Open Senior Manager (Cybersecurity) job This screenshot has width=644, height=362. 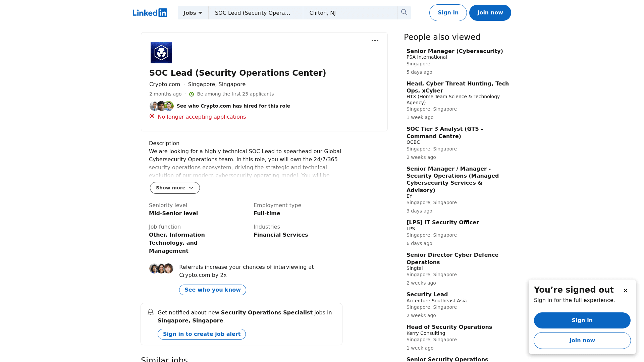455,51
